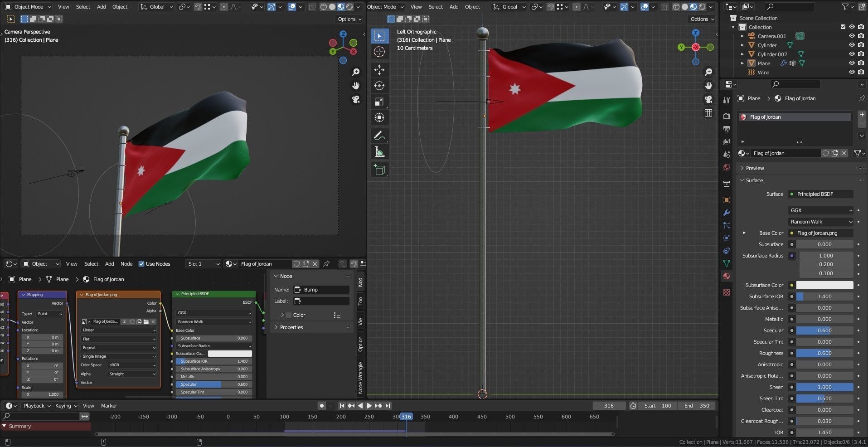Open the Material properties tab

tap(727, 276)
